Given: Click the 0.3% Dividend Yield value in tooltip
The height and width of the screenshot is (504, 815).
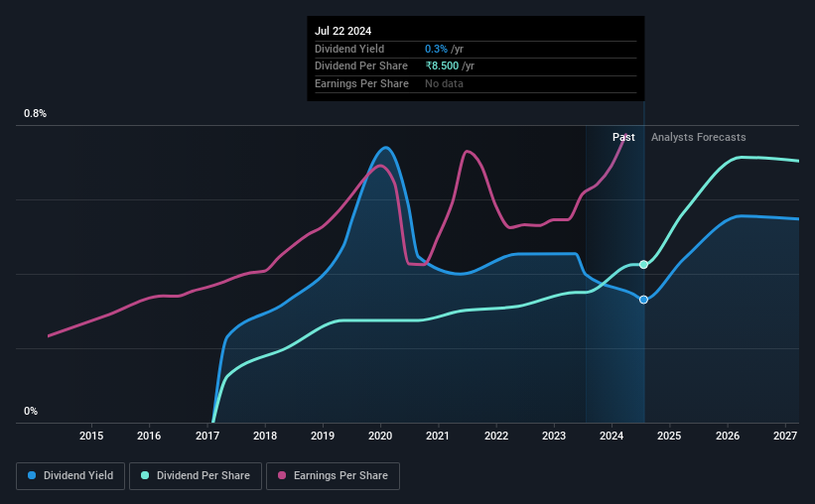Looking at the screenshot, I should point(436,49).
